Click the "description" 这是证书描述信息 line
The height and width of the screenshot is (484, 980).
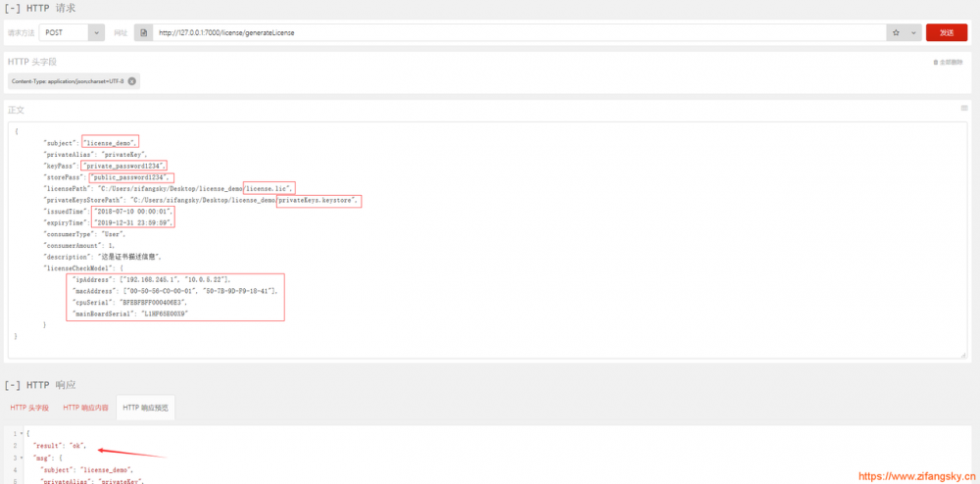[x=103, y=257]
